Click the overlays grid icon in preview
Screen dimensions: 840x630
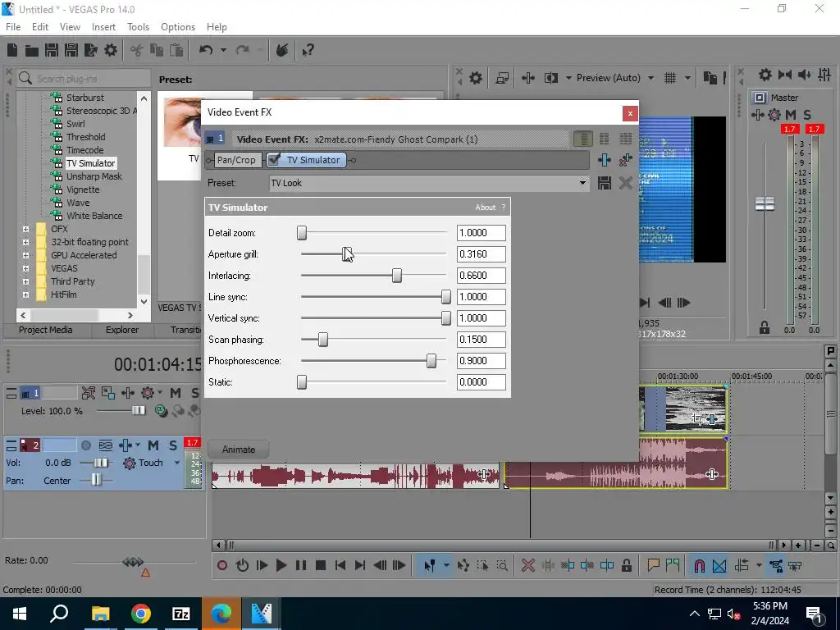[x=670, y=78]
